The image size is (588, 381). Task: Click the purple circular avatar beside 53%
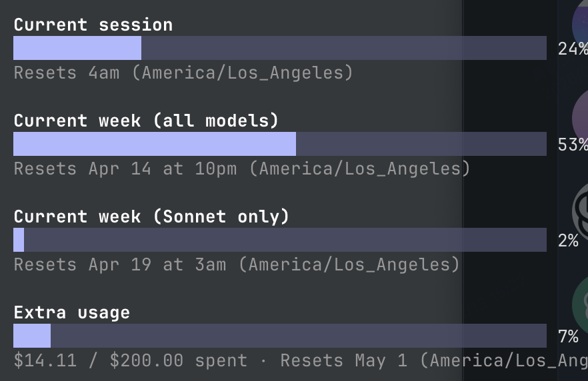[x=580, y=118]
